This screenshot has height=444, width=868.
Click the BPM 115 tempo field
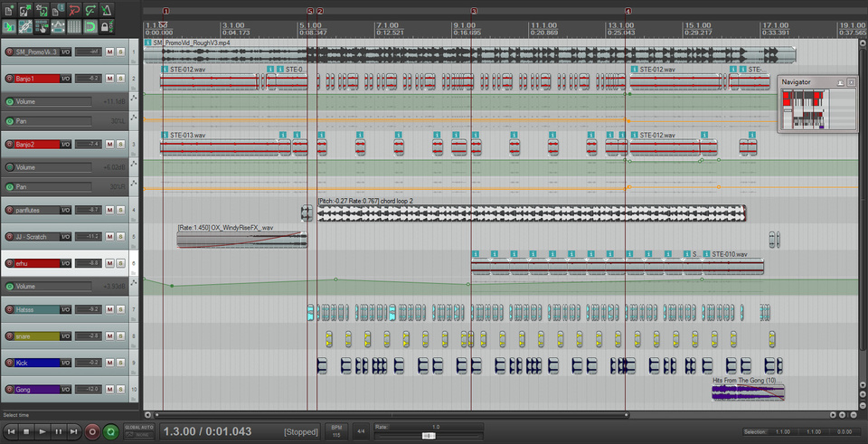tap(336, 432)
